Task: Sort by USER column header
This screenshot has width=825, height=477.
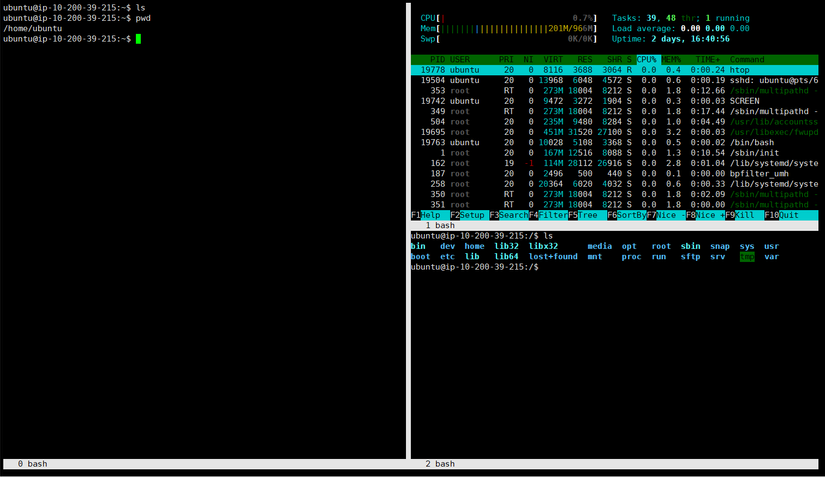Action: click(x=460, y=59)
